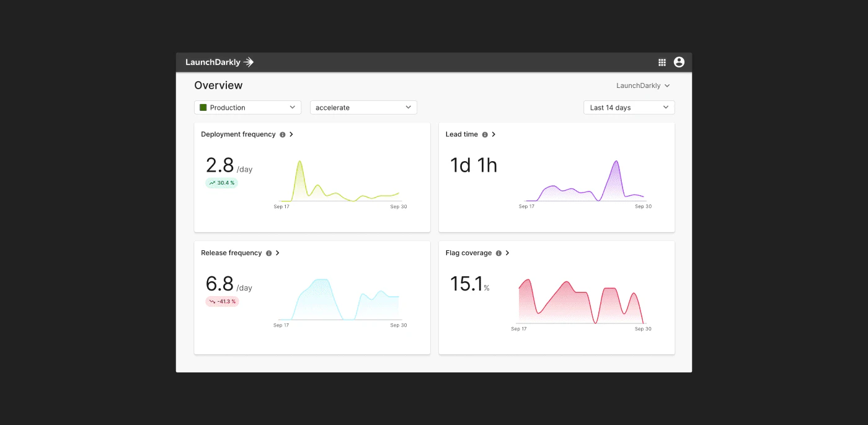Click the Lead time purple chart
Screen dimensions: 868x425
coord(585,183)
